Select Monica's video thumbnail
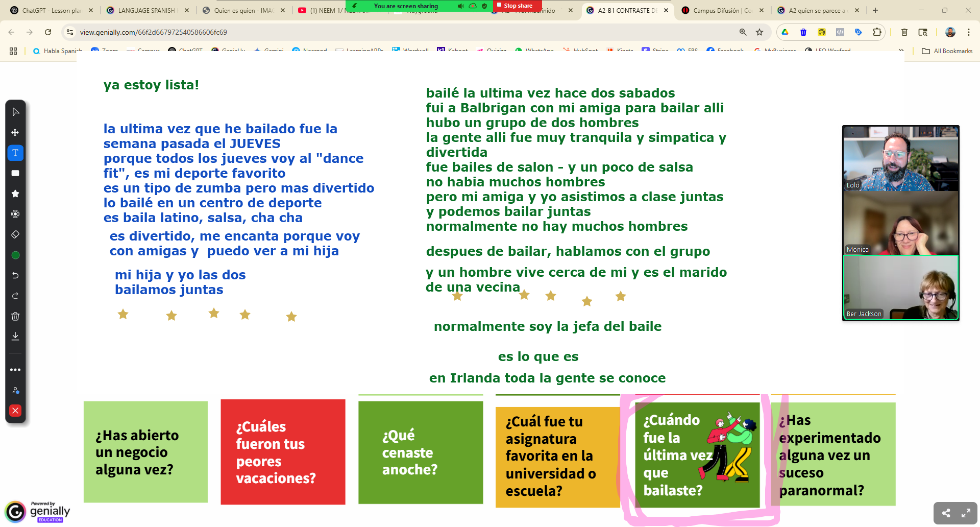 pyautogui.click(x=901, y=223)
